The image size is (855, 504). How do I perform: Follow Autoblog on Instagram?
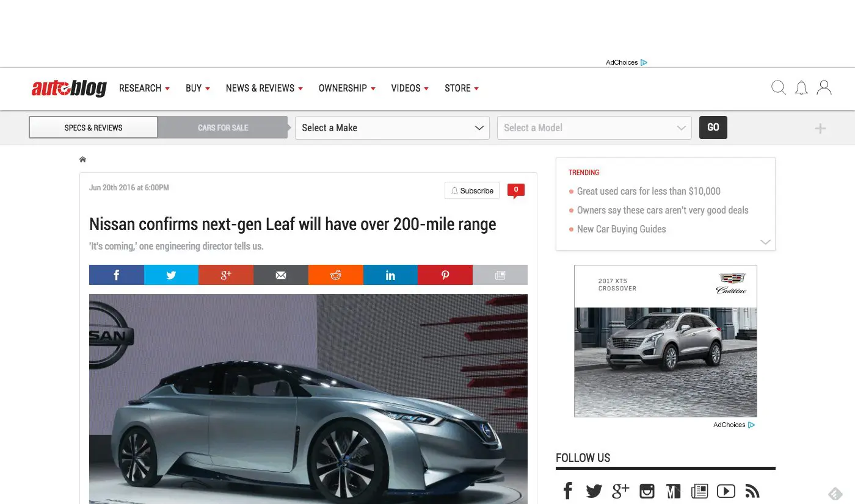click(647, 491)
